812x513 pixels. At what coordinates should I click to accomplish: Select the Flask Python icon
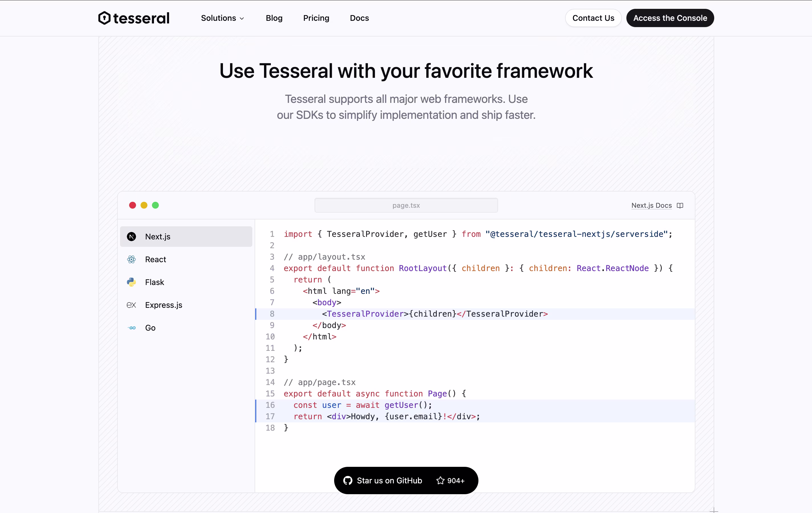(131, 282)
